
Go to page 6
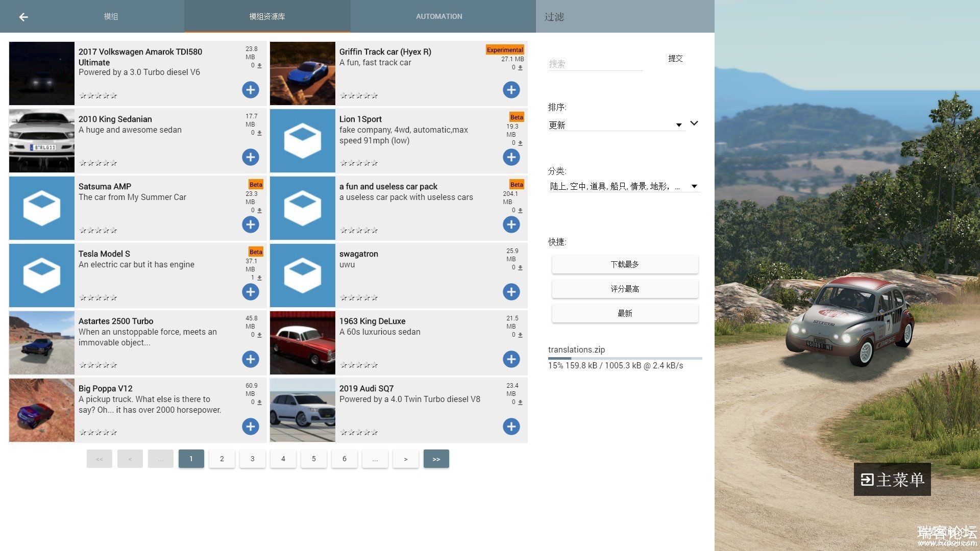click(344, 459)
